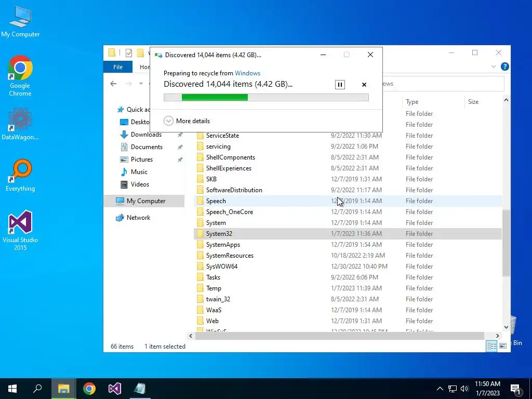Pause the recycle operation

(x=340, y=85)
